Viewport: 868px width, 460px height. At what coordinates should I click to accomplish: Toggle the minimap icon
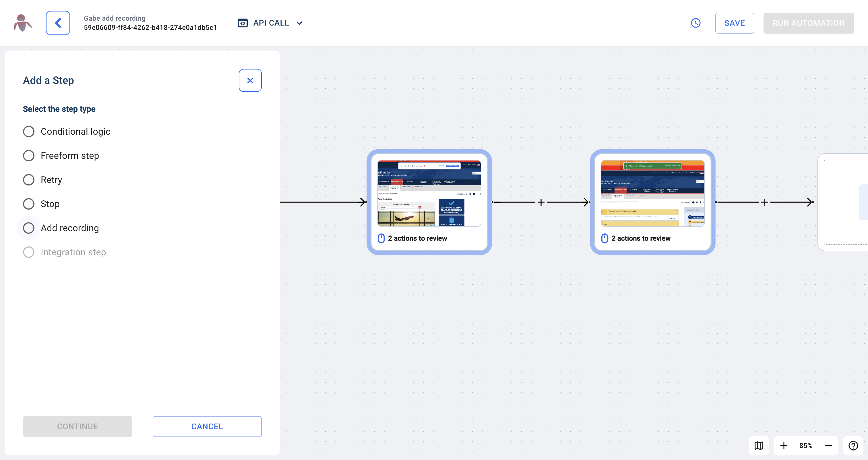[759, 446]
